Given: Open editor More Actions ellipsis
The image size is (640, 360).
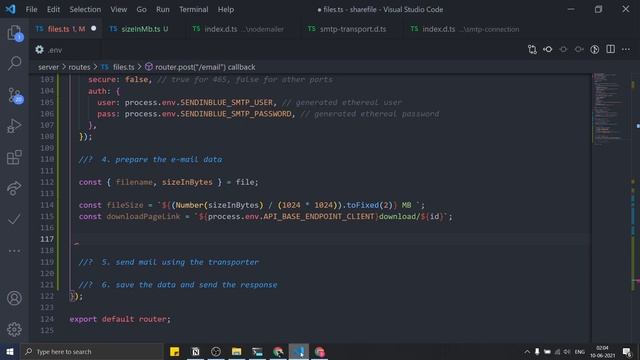Looking at the screenshot, I should [x=626, y=49].
